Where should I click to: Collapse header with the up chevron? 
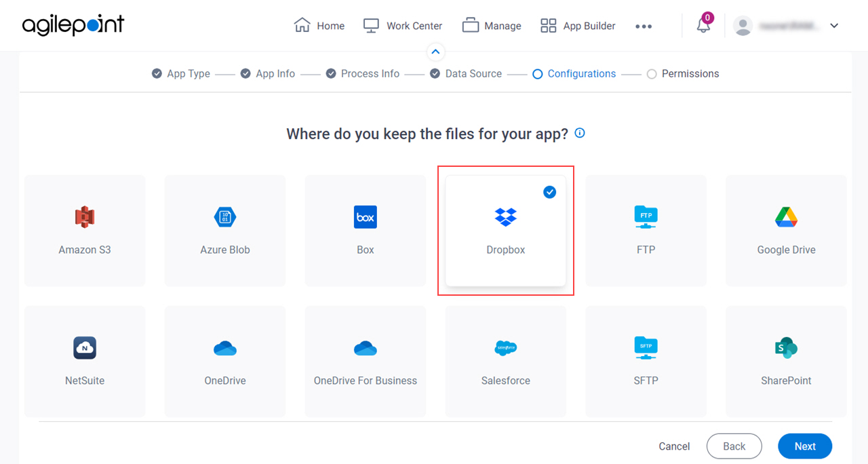(x=435, y=52)
